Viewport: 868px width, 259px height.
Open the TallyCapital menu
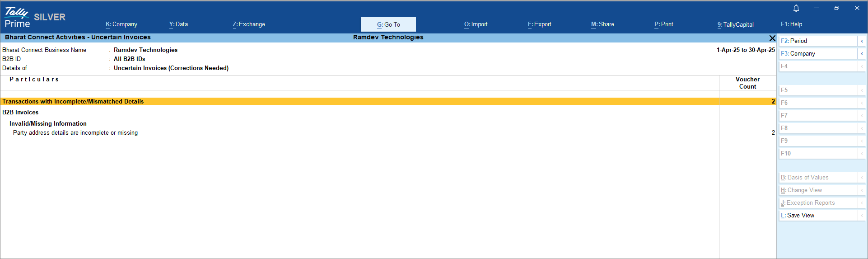click(735, 24)
